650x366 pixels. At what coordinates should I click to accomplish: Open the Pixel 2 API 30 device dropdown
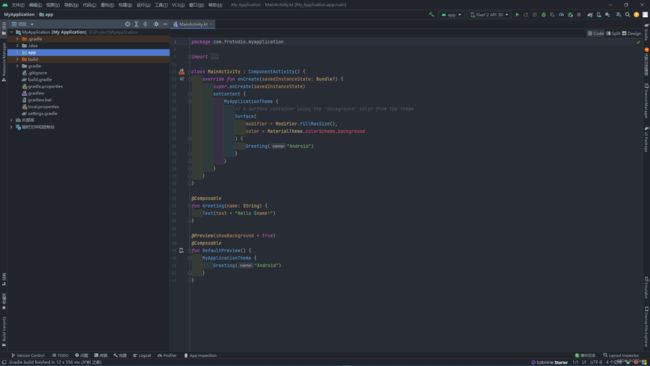click(x=489, y=15)
